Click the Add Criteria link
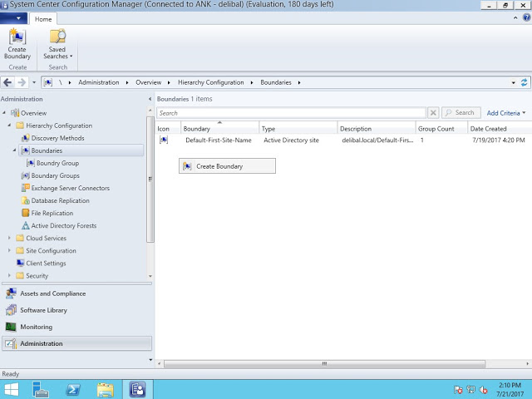Viewport: 532px width, 399px height. 505,113
